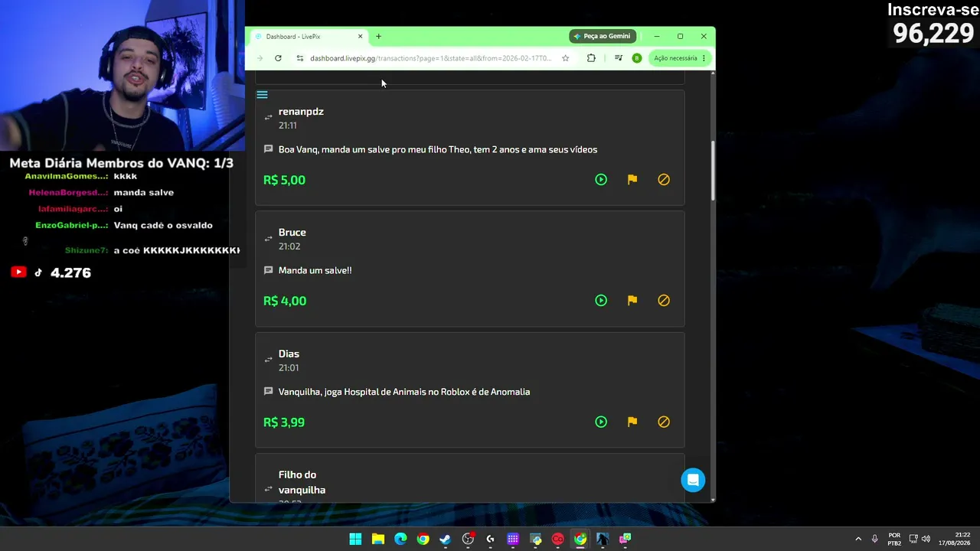Screen dimensions: 980x551
Task: Click the transfer icon beside Bruce
Action: tap(268, 239)
